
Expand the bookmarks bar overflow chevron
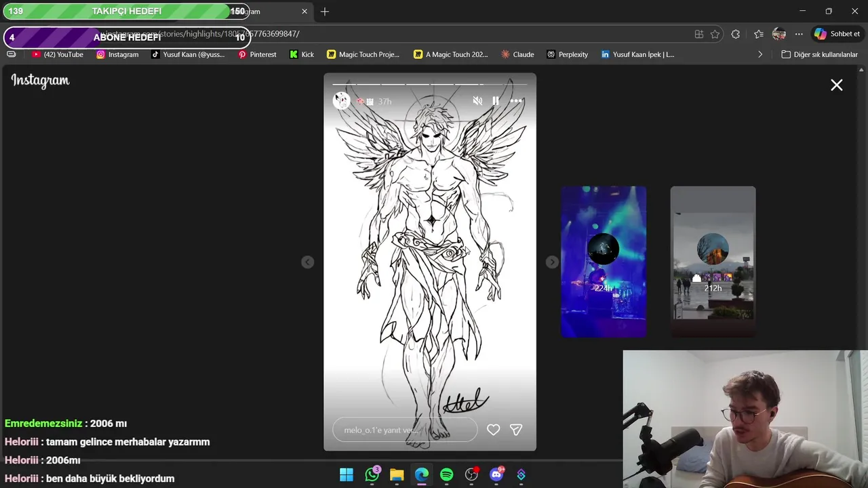[x=760, y=54]
